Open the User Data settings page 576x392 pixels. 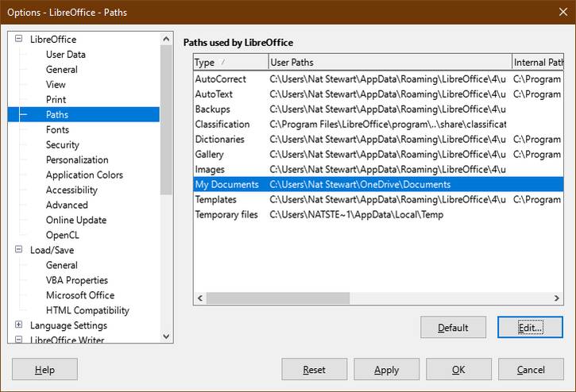66,54
